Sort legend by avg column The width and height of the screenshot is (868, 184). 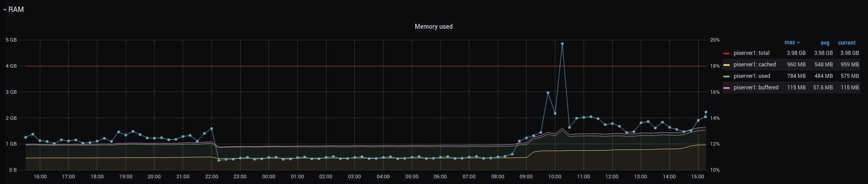(825, 43)
